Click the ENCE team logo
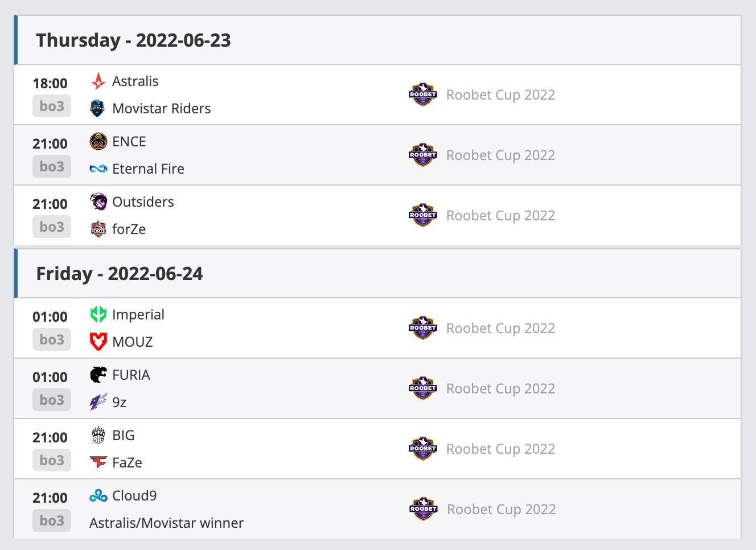Screen dimensions: 756x550 click(x=97, y=142)
